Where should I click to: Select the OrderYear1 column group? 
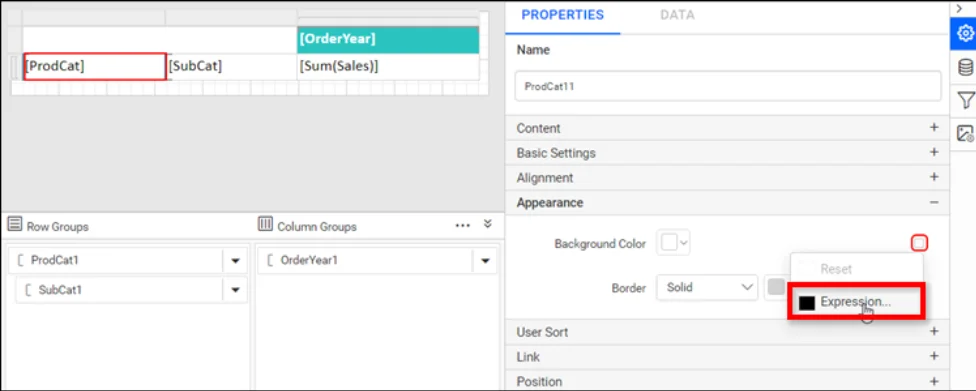coord(365,261)
